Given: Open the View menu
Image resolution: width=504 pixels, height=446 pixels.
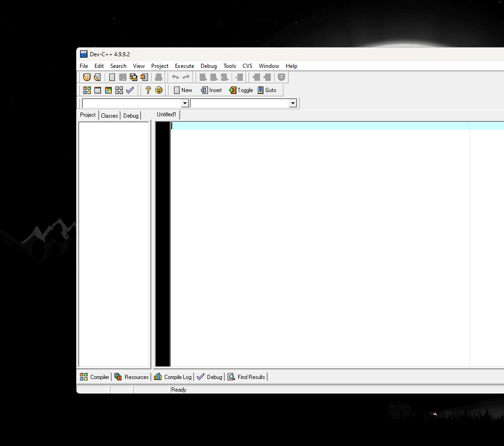Looking at the screenshot, I should [139, 66].
